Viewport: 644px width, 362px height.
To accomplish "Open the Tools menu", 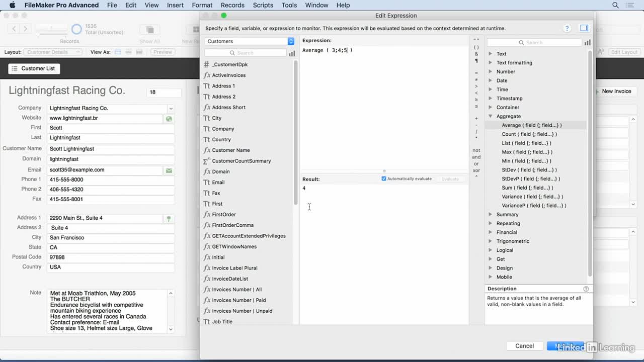I will (289, 5).
